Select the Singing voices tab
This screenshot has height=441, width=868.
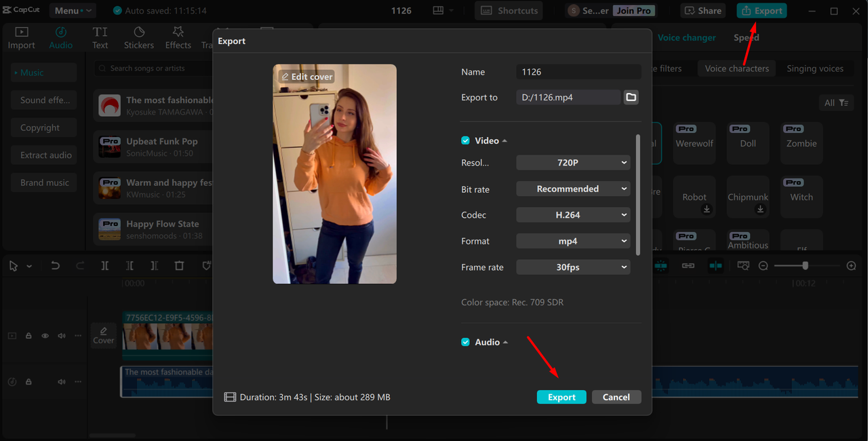coord(815,69)
